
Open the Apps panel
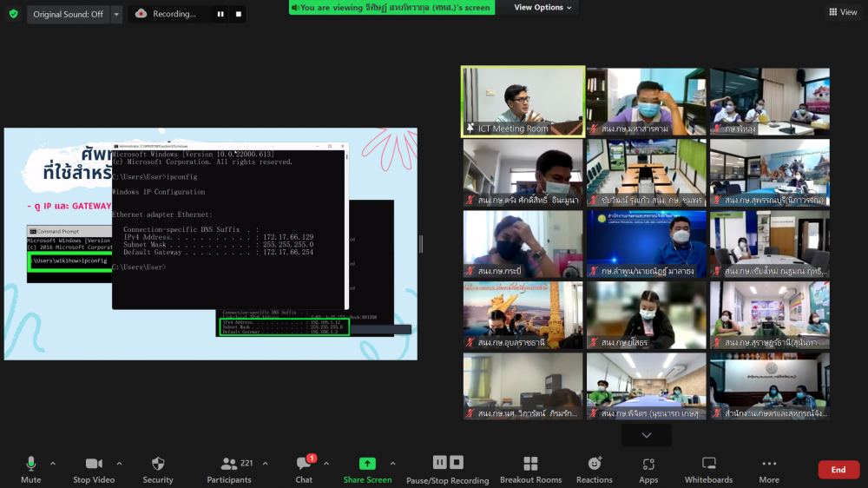pos(648,469)
